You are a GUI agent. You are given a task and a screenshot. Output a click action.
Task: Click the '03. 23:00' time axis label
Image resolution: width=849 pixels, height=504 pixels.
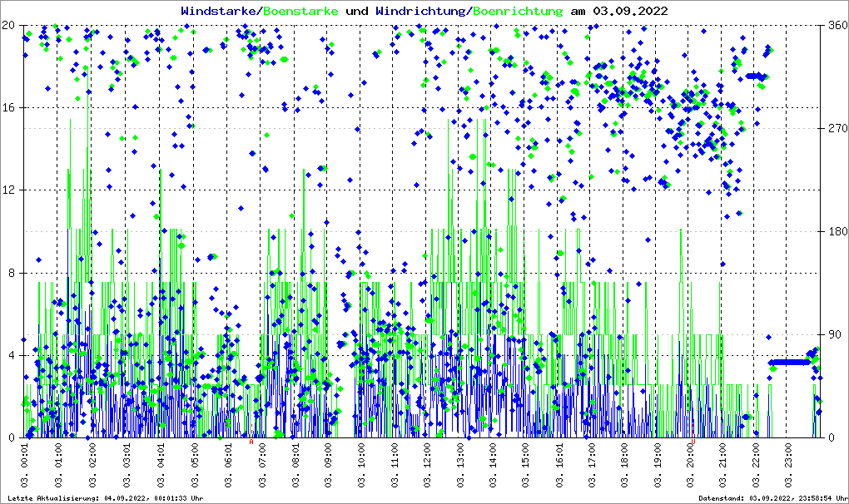(x=792, y=467)
